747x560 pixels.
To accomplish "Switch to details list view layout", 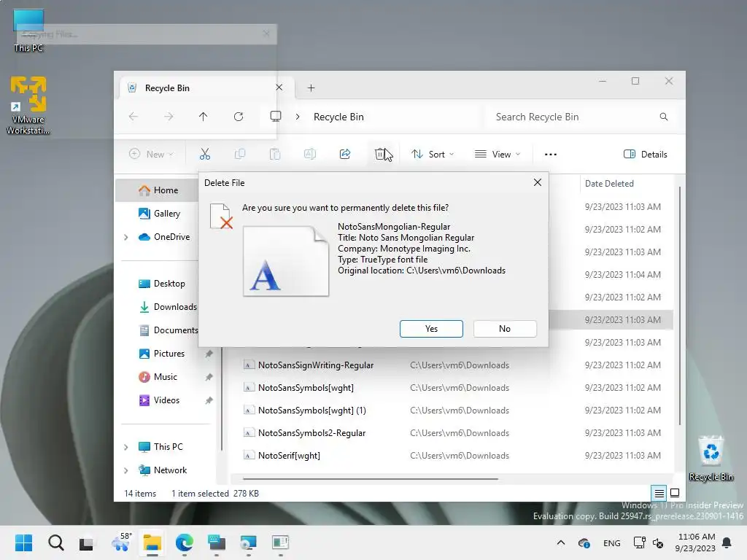I will [x=659, y=494].
